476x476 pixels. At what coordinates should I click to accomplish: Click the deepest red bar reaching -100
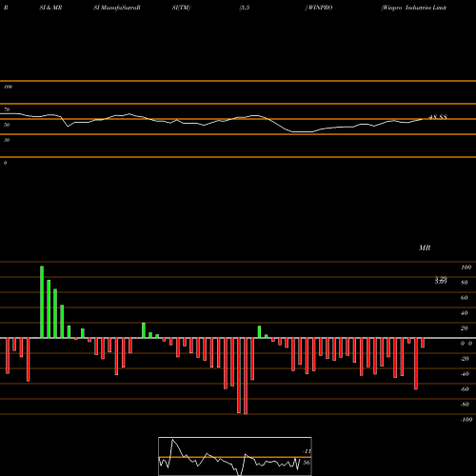tap(246, 376)
